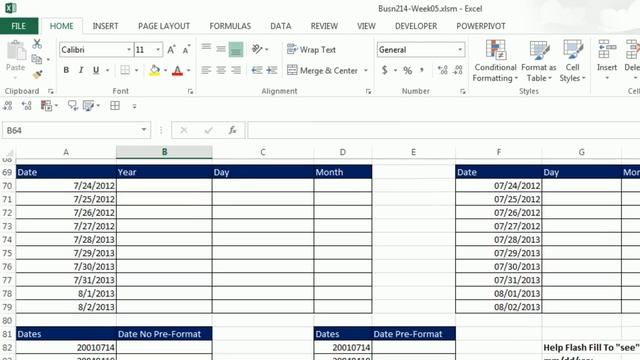Switch to the INSERT tab
This screenshot has width=640, height=360.
click(x=105, y=26)
